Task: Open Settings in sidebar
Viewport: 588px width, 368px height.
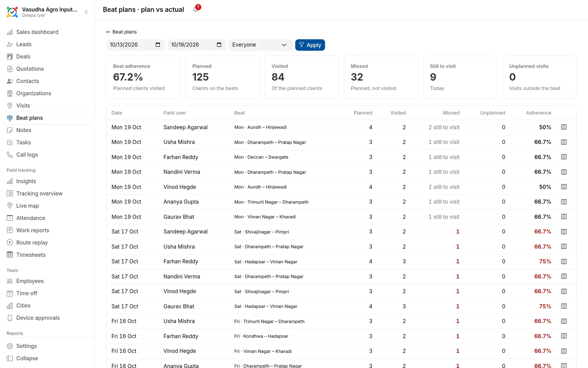Action: 47,346
